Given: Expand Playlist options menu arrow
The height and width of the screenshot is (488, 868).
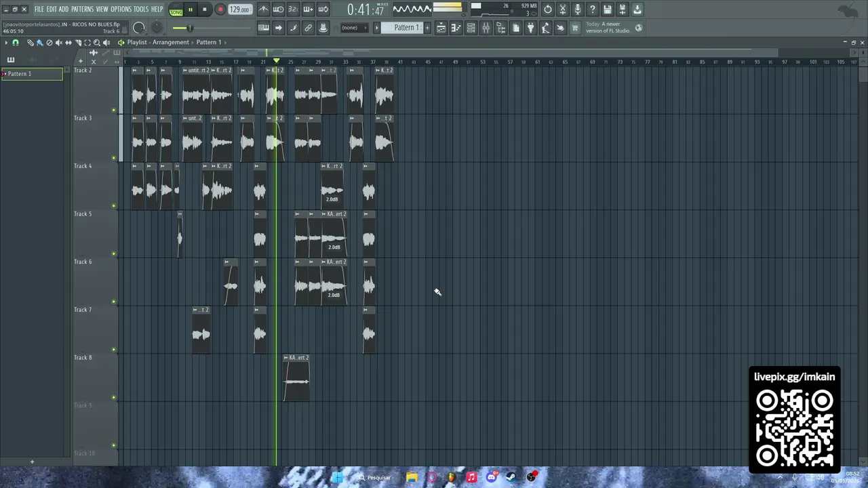Looking at the screenshot, I should click(6, 42).
